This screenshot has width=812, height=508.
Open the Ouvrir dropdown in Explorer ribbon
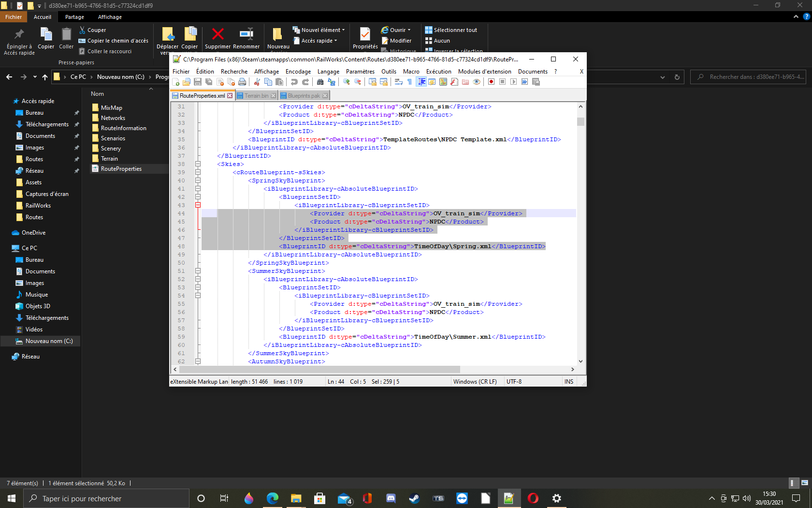click(x=396, y=30)
